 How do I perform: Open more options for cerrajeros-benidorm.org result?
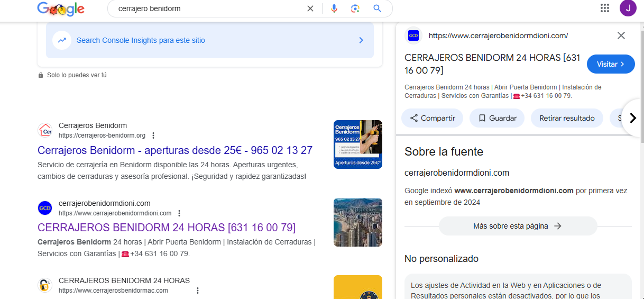pyautogui.click(x=153, y=135)
